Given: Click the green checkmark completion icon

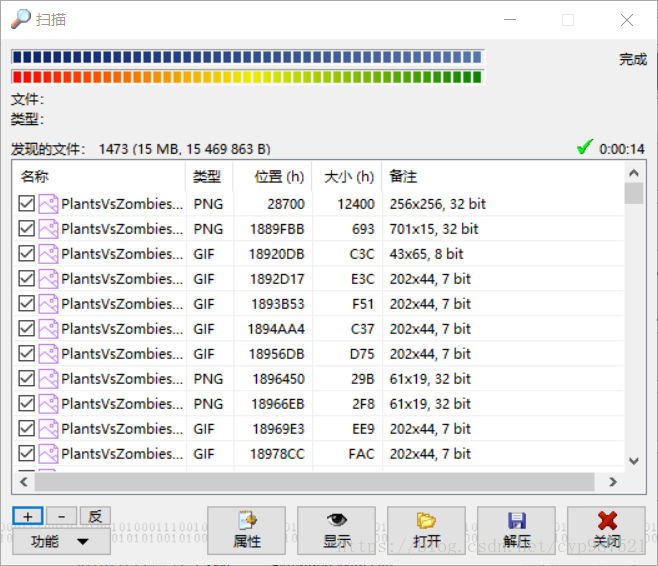Looking at the screenshot, I should point(585,147).
